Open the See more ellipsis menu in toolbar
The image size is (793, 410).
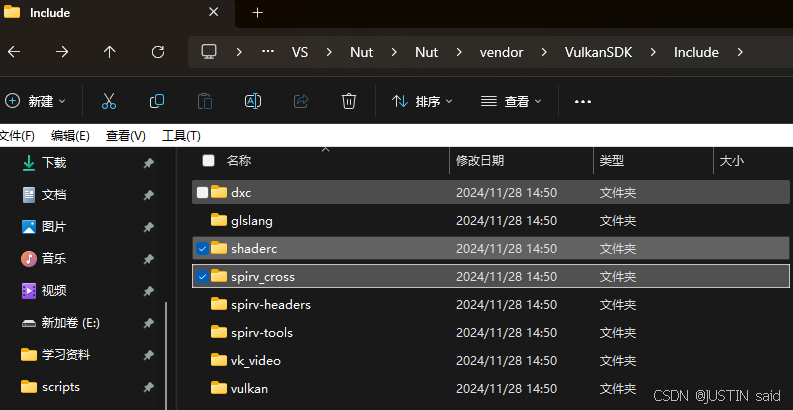(583, 102)
